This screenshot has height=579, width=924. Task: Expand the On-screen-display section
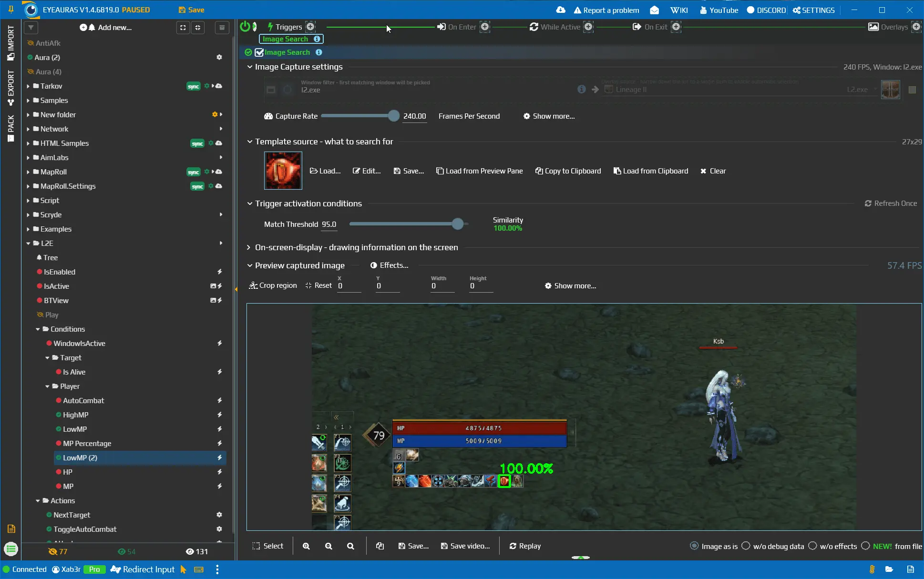[x=249, y=247]
